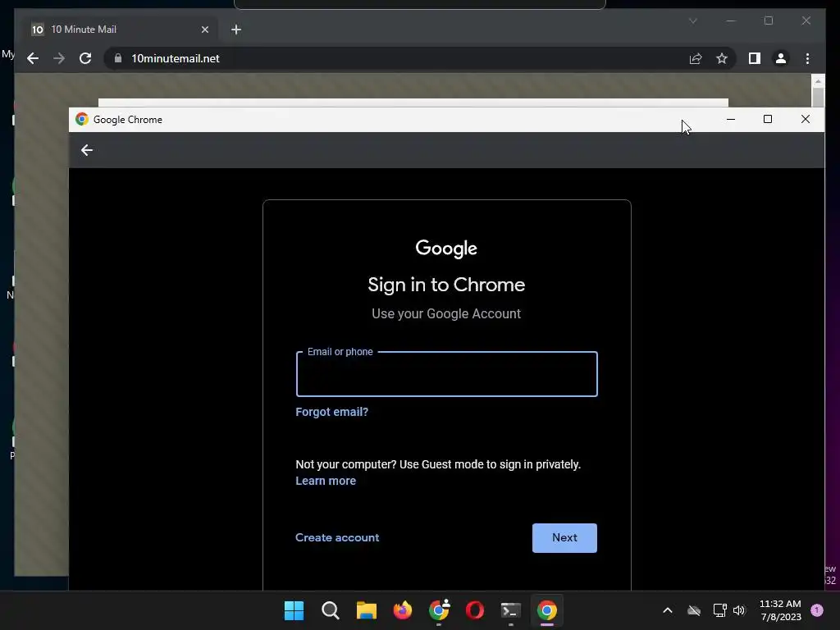View site info via the lock icon
This screenshot has width=840, height=630.
(x=118, y=58)
